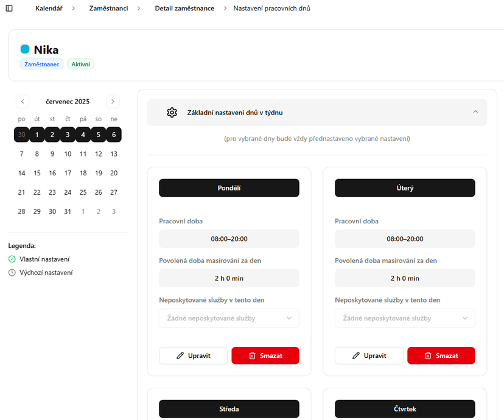
Task: Select July 18 in the calendar
Action: (x=83, y=173)
